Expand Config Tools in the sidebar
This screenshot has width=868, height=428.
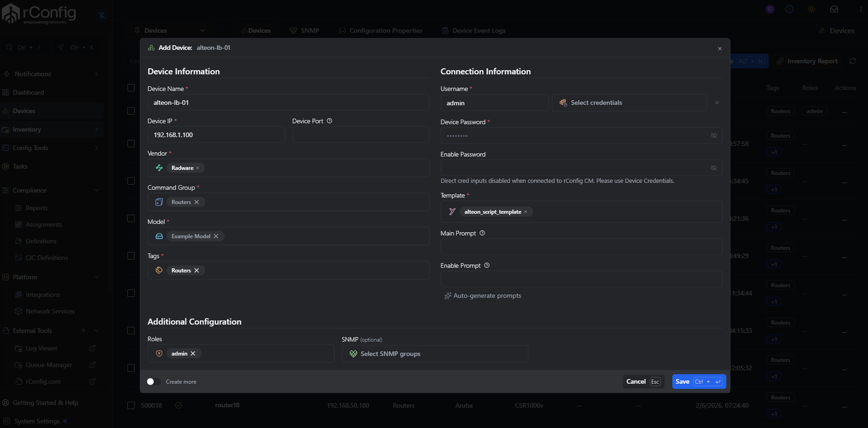[x=52, y=148]
